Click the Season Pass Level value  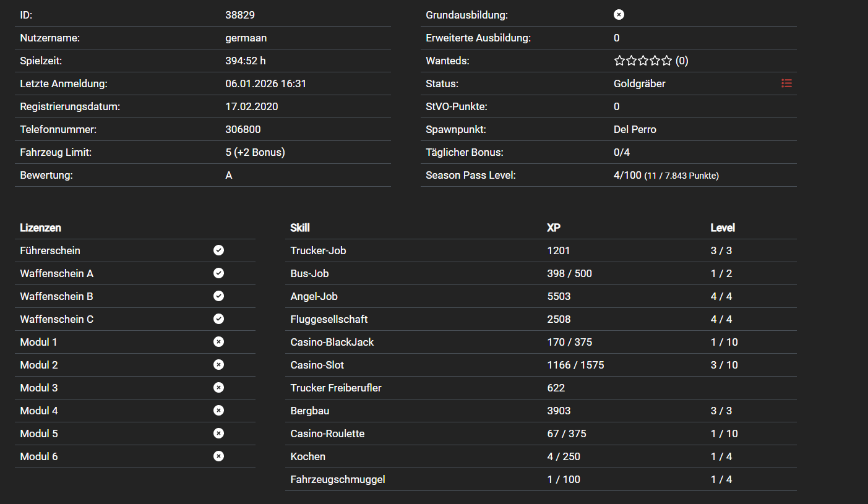pyautogui.click(x=666, y=176)
